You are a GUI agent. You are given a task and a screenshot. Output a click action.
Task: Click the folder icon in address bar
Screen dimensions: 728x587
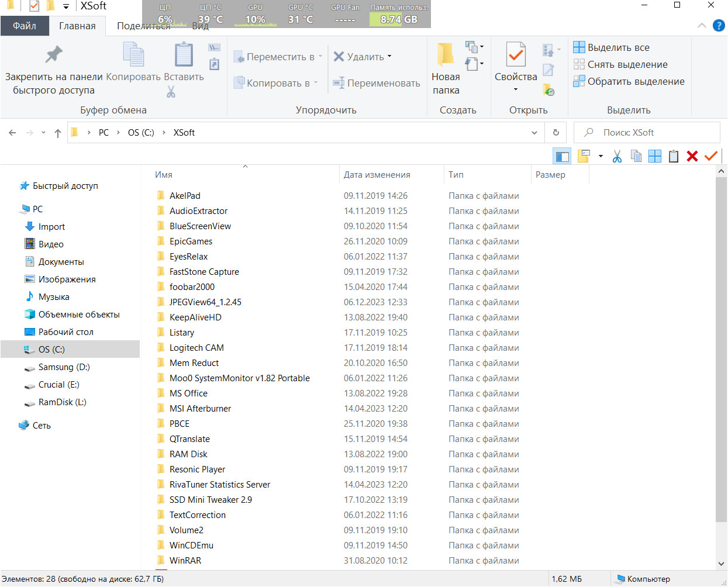click(74, 133)
